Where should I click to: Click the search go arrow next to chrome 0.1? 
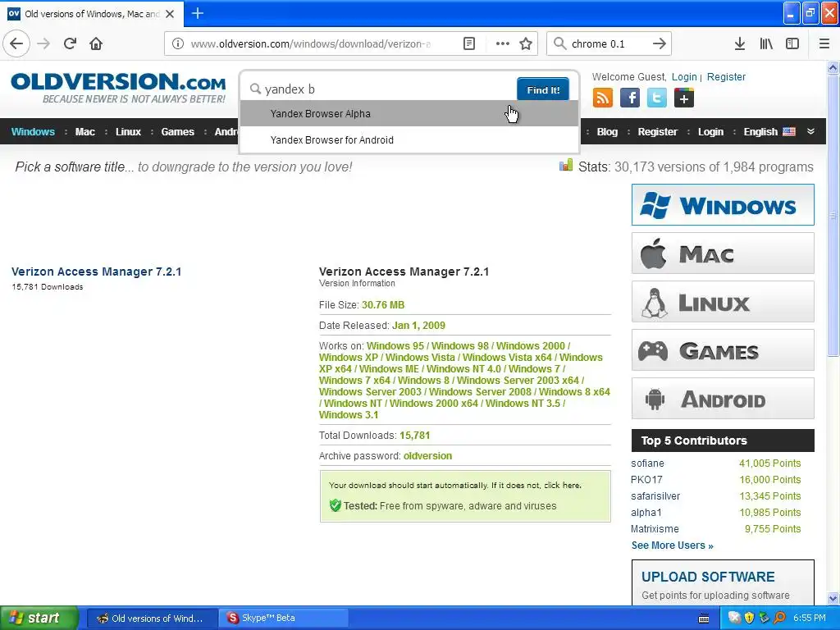pos(660,43)
